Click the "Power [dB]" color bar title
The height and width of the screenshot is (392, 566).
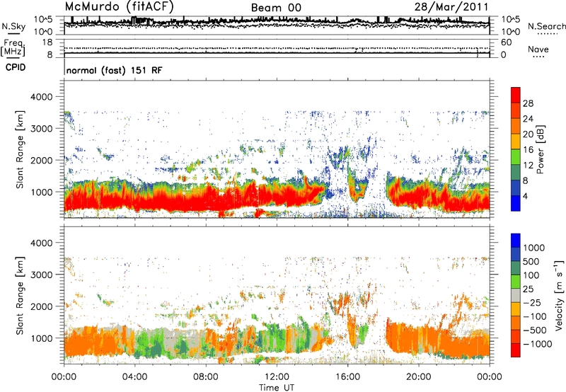coord(540,149)
